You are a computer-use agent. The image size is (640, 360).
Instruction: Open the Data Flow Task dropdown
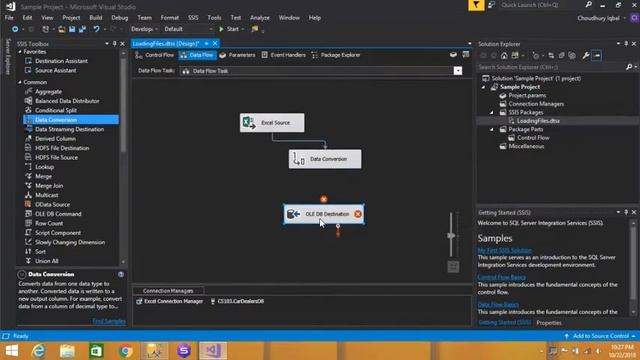[458, 71]
